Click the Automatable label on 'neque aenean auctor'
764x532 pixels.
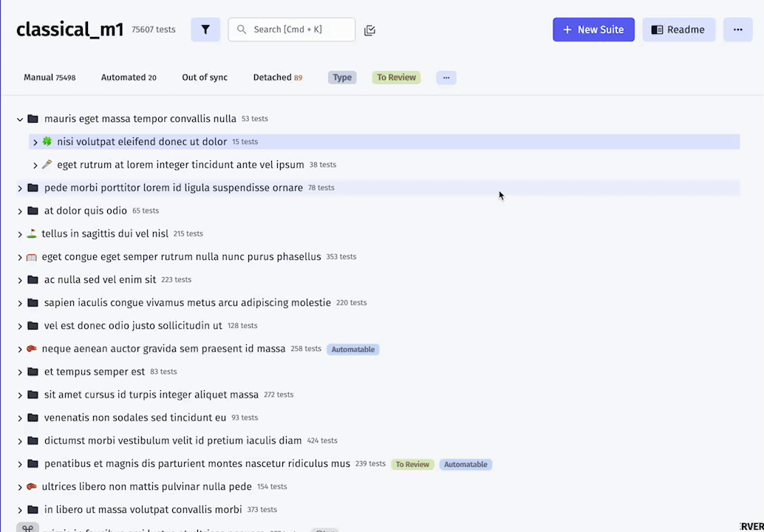(x=353, y=349)
